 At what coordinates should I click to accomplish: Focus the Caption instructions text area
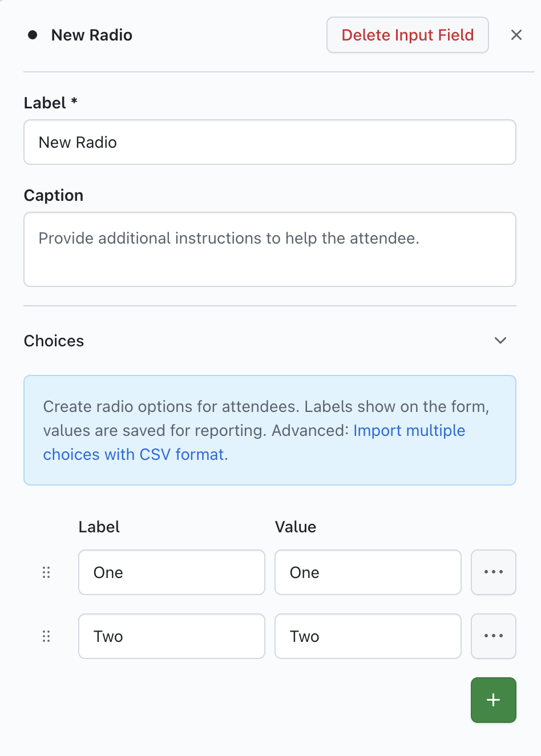point(269,249)
